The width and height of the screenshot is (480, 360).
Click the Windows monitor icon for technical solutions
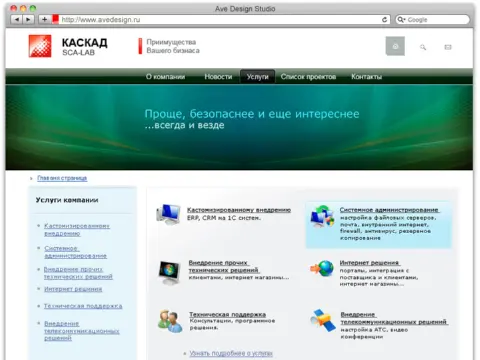[x=169, y=273]
